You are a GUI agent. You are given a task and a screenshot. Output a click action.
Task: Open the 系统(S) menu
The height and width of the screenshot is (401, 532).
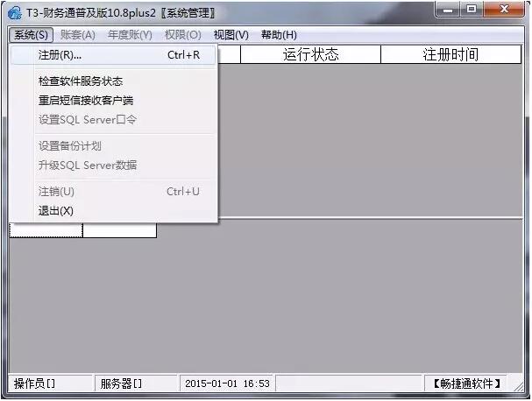[32, 35]
